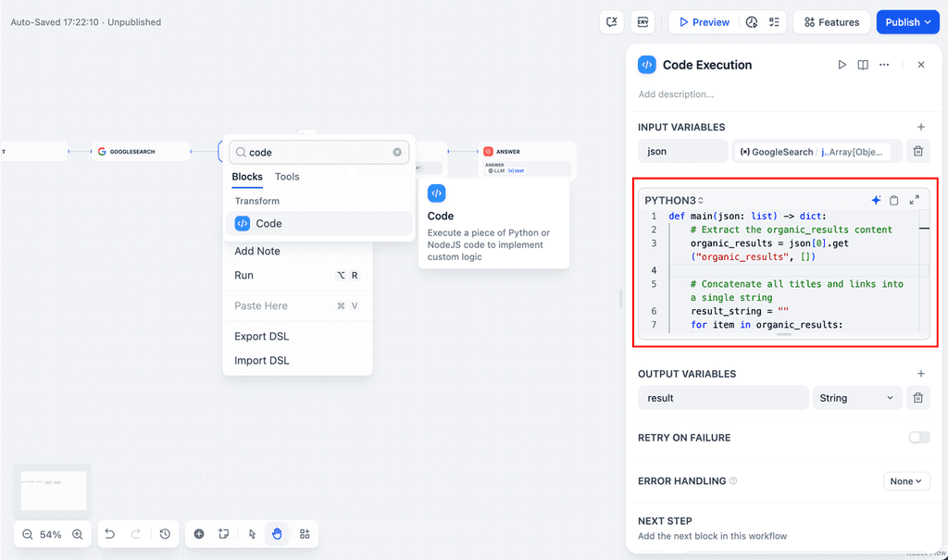Expand the code editor to fullscreen
Image resolution: width=948 pixels, height=560 pixels.
click(x=915, y=200)
